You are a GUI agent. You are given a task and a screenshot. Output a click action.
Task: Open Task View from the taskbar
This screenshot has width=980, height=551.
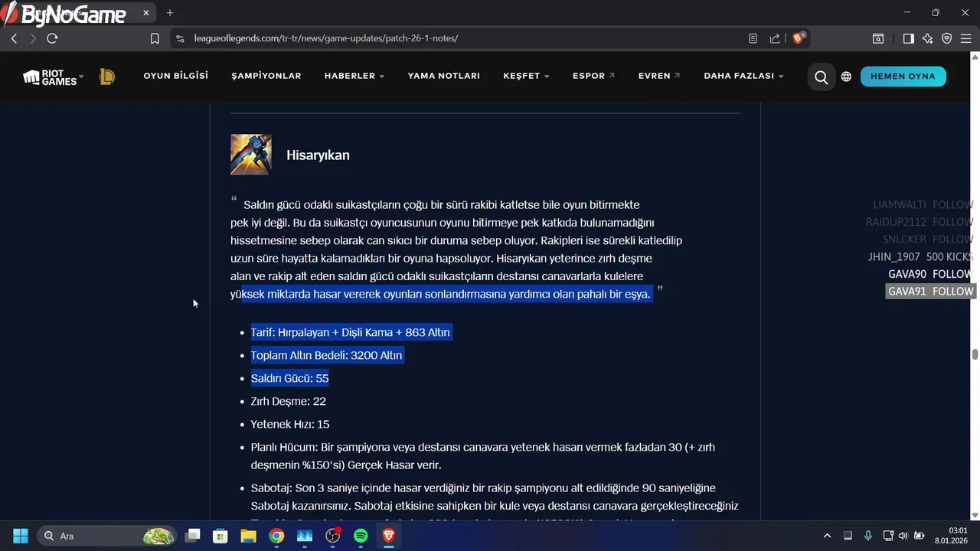pyautogui.click(x=193, y=536)
